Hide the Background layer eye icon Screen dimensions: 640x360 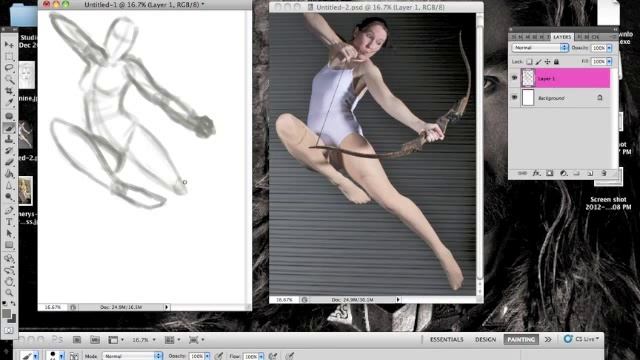coord(515,98)
